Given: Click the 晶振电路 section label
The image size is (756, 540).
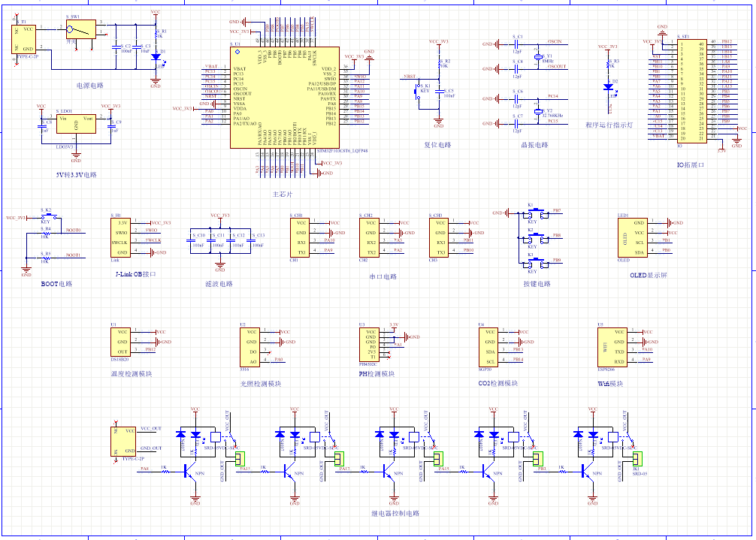Looking at the screenshot, I should [x=535, y=144].
